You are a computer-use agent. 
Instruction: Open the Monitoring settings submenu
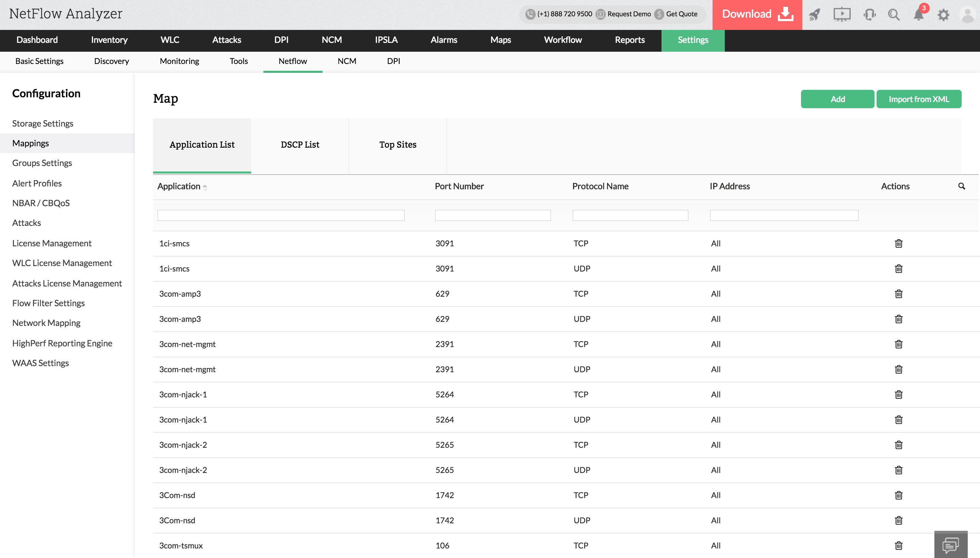click(x=179, y=61)
